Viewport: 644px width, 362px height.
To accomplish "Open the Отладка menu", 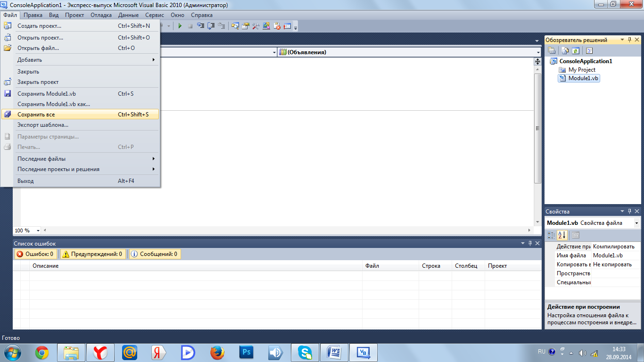I will click(101, 15).
